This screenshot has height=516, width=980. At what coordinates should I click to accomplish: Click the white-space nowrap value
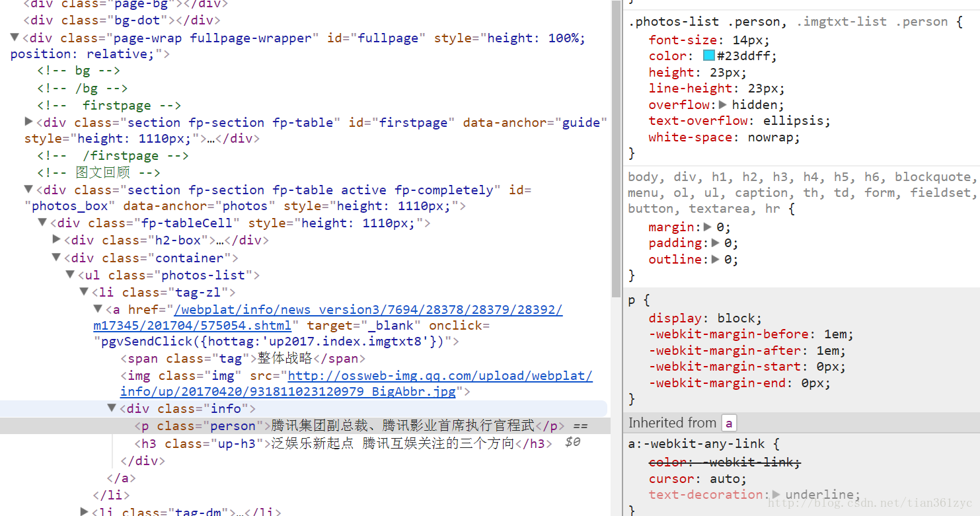[x=770, y=137]
